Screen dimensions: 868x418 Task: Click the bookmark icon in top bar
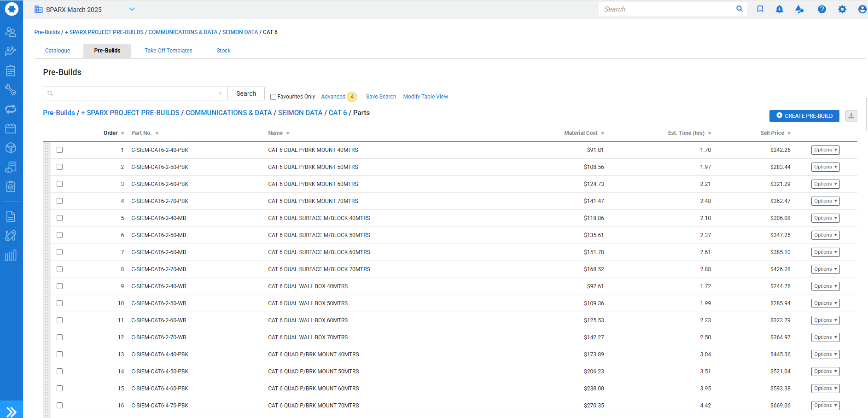(x=760, y=9)
